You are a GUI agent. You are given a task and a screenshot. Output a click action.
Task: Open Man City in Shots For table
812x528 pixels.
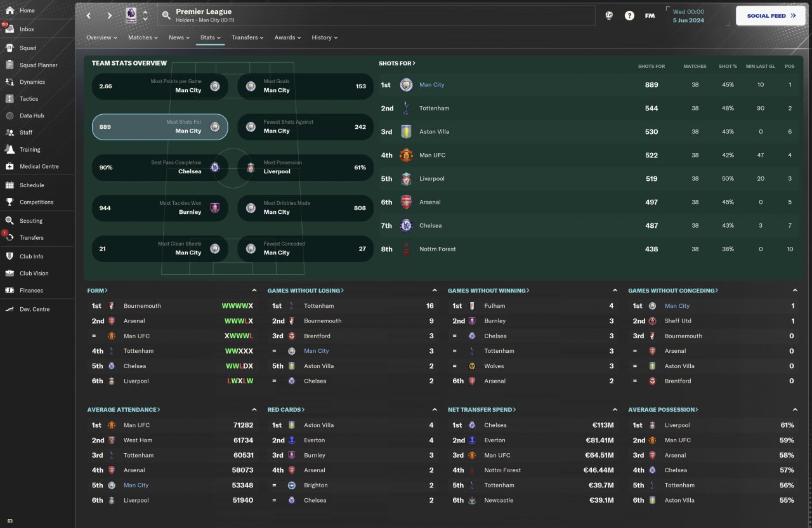click(432, 85)
